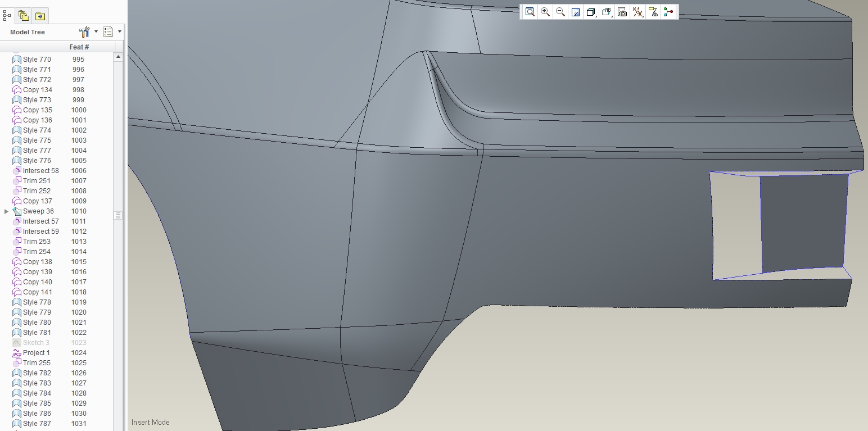This screenshot has width=868, height=431.
Task: Toggle the Spin Center display
Action: (668, 12)
